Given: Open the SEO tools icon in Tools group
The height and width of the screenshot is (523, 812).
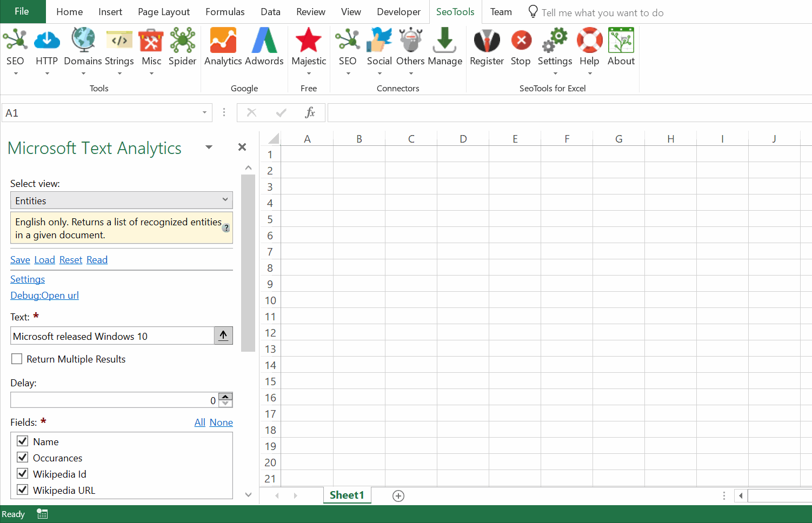Looking at the screenshot, I should (x=15, y=40).
